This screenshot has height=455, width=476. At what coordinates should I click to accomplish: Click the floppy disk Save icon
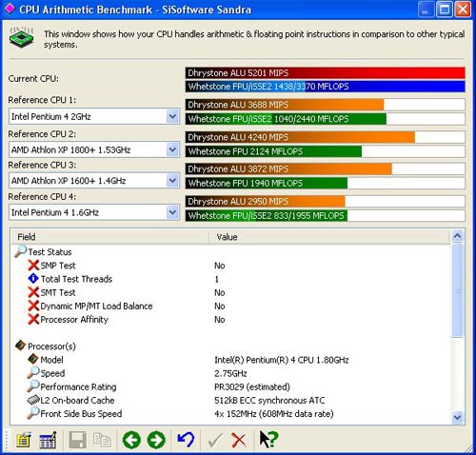coord(77,440)
